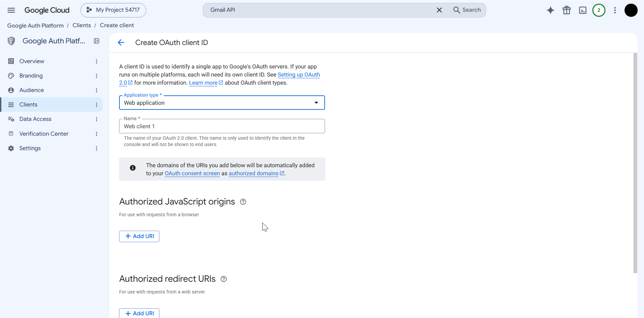The width and height of the screenshot is (644, 318).
Task: Open notifications badge showing 2
Action: pos(599,10)
